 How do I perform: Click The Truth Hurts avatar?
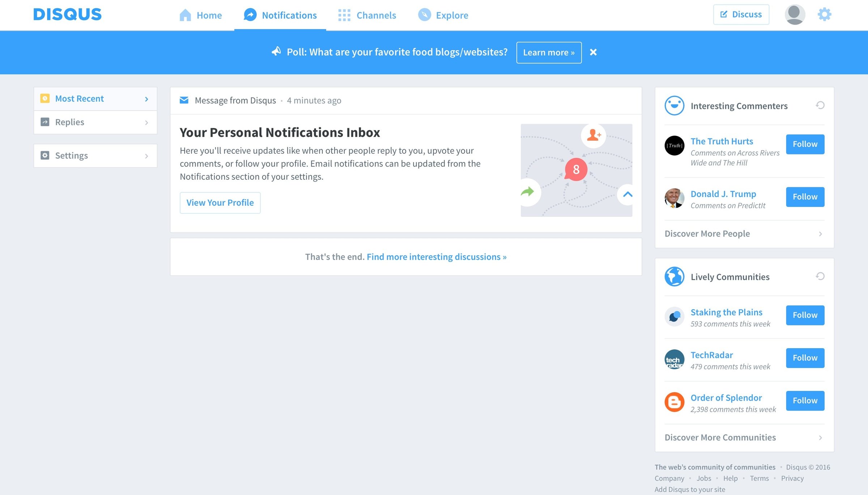[x=675, y=146]
